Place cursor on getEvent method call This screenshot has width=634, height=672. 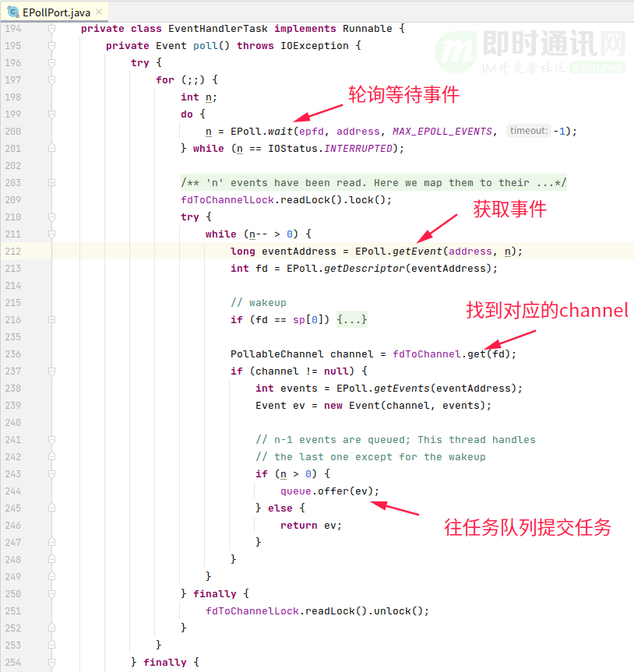417,252
